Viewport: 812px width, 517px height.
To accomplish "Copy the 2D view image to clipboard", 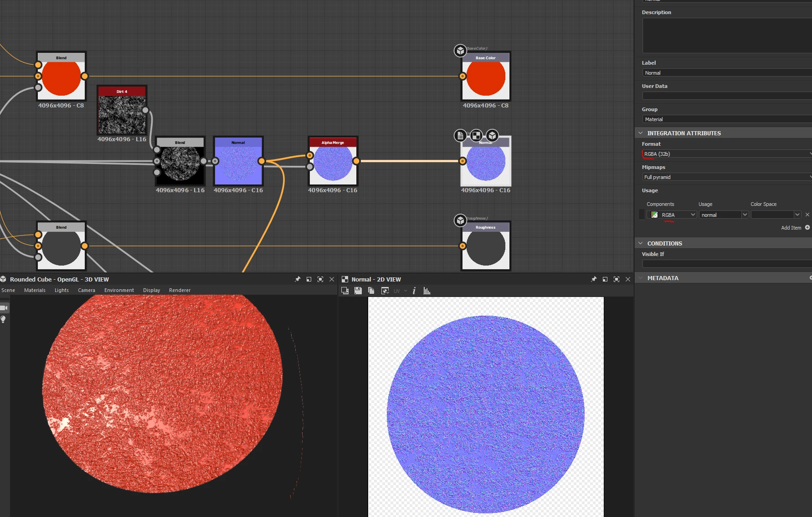I will click(x=371, y=291).
